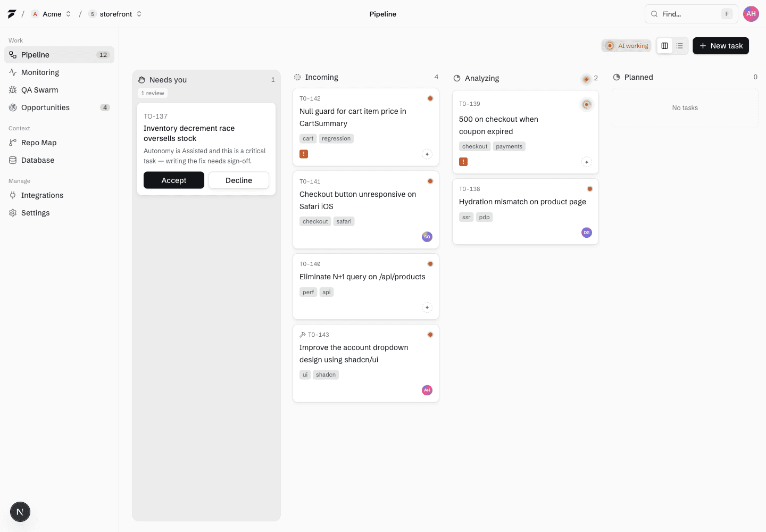This screenshot has height=532, width=766.
Task: Click the 1 review badge
Action: coord(153,93)
